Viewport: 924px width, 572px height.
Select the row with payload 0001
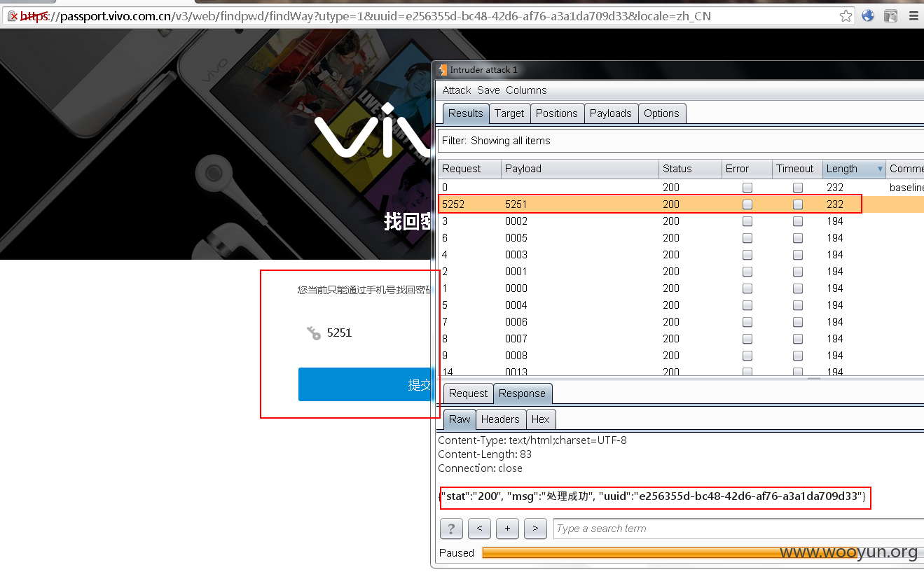tap(681, 272)
